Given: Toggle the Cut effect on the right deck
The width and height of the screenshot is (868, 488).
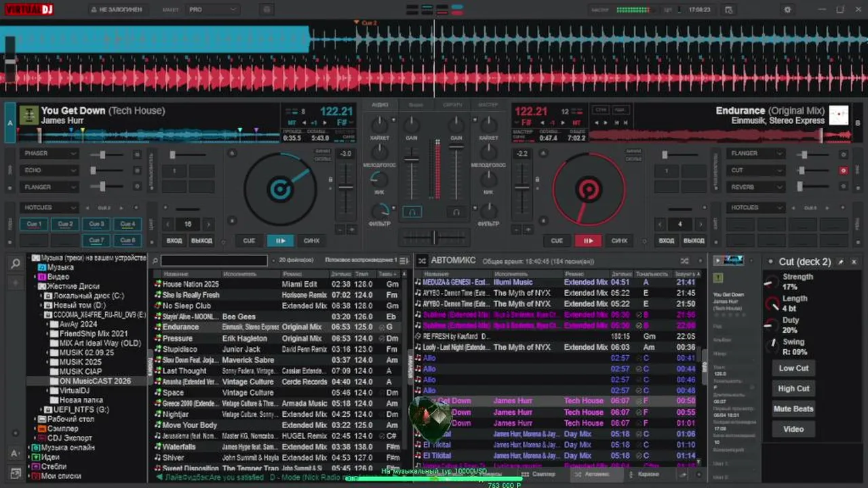Looking at the screenshot, I should coord(844,171).
